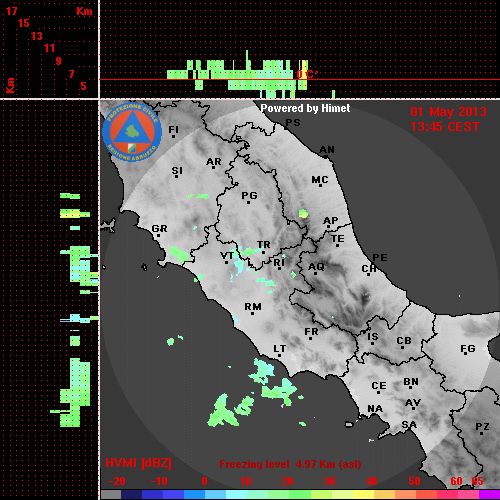Viewport: 500px width, 500px height.
Task: Select the CE city label on the map
Action: click(x=379, y=386)
